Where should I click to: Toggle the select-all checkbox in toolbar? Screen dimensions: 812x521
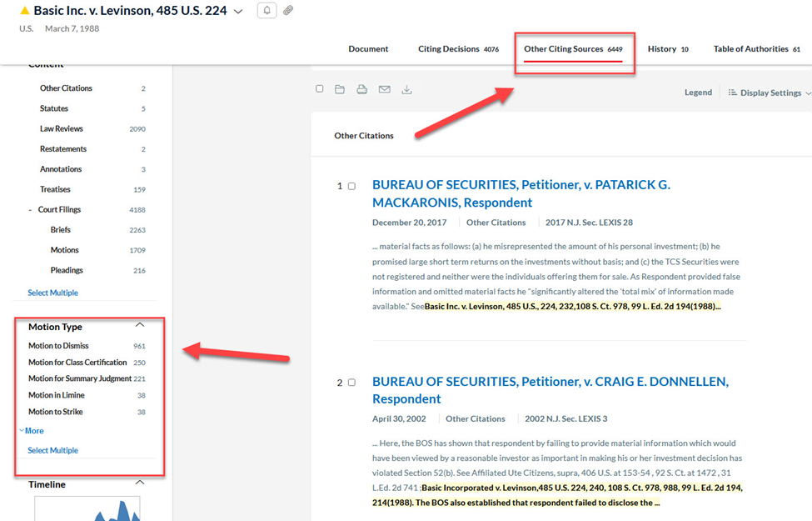320,88
